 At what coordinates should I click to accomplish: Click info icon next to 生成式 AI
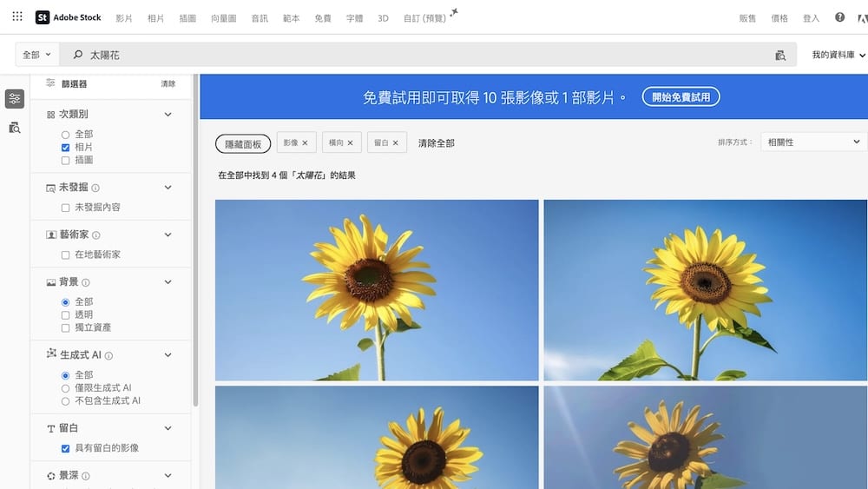coord(108,356)
